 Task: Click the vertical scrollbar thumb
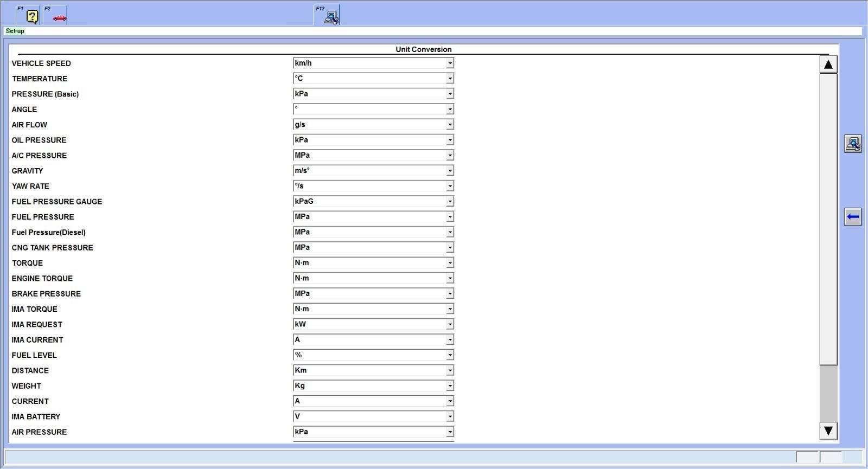click(x=828, y=219)
